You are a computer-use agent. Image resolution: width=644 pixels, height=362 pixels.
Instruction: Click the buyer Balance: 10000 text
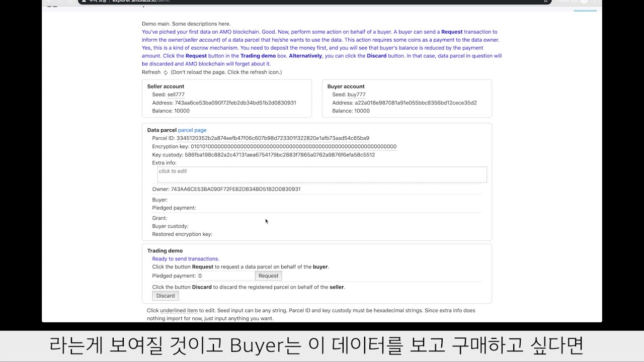[x=351, y=111]
